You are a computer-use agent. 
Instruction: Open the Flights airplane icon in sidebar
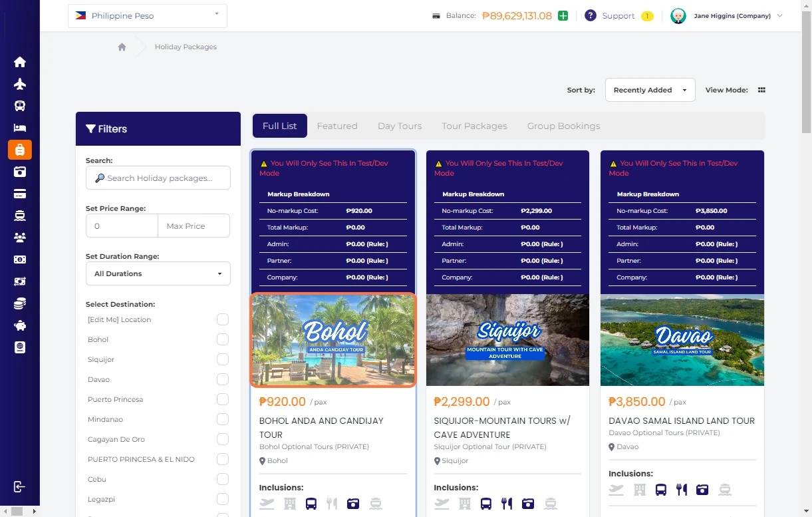pyautogui.click(x=20, y=84)
